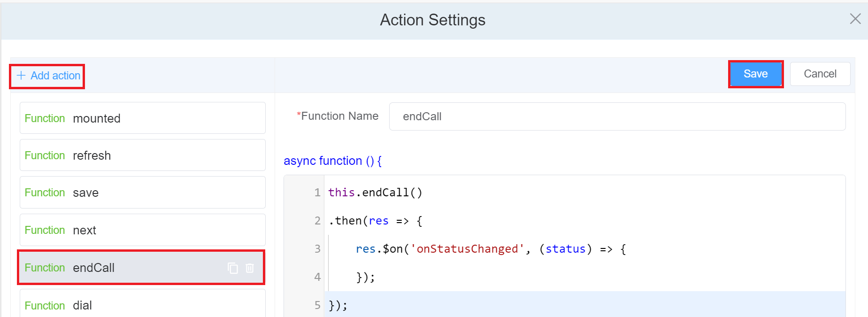The height and width of the screenshot is (317, 868).
Task: Click the 'onStatusChanged' string in code
Action: [x=467, y=249]
